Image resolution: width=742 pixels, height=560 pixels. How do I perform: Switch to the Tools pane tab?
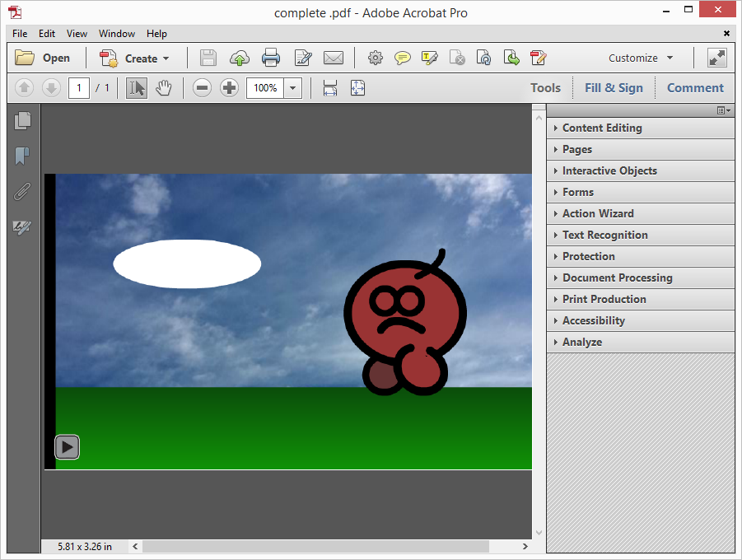(545, 88)
